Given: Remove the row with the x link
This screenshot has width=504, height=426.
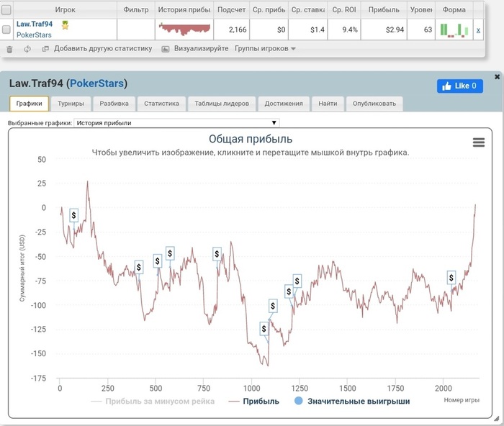Looking at the screenshot, I should coord(478,30).
